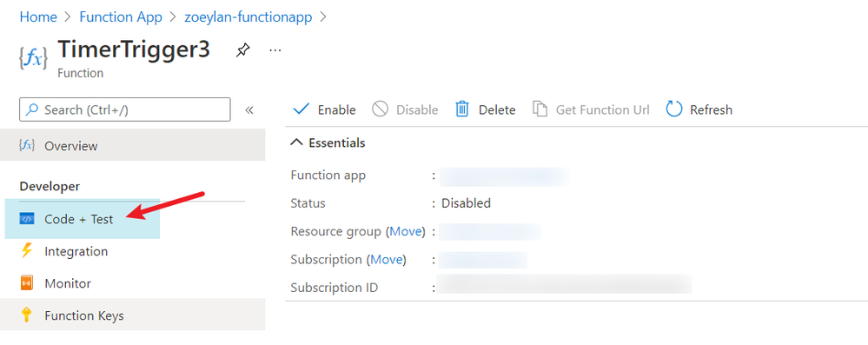Click the Disable button label
The image size is (868, 345).
(x=417, y=109)
